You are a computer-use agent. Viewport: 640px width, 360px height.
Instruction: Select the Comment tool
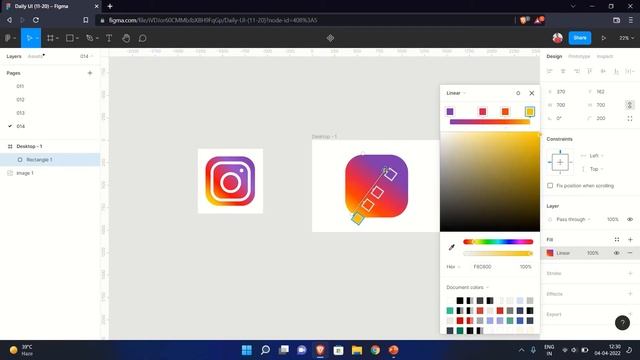pyautogui.click(x=142, y=38)
